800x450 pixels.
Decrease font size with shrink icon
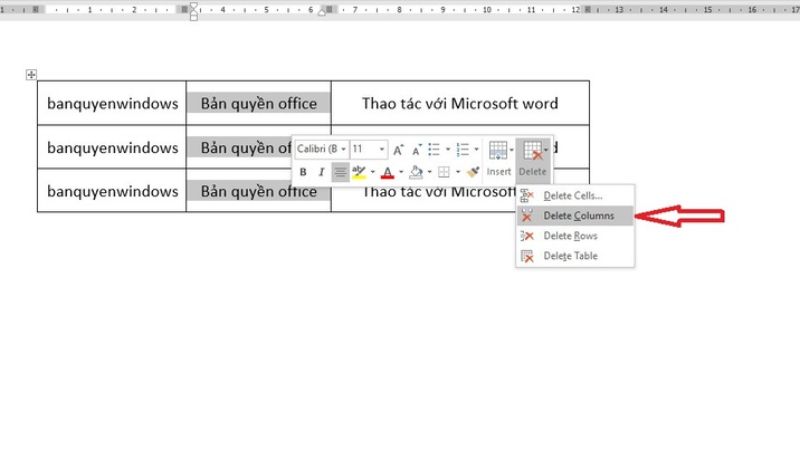tap(417, 150)
